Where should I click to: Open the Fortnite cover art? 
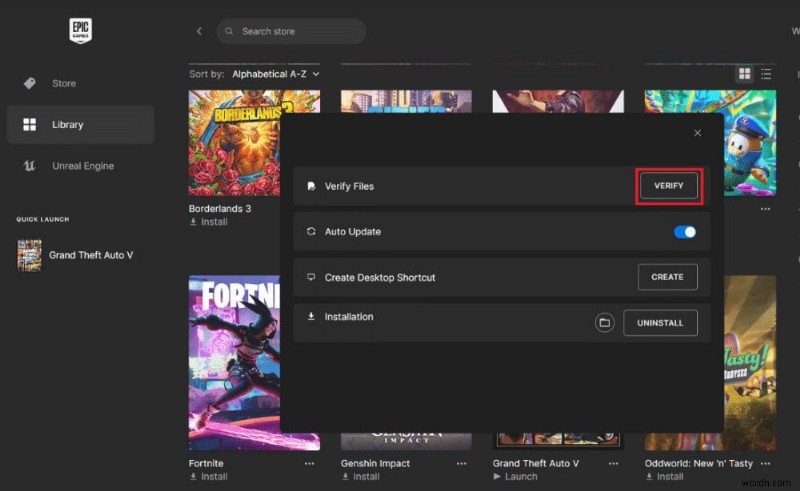(x=234, y=363)
